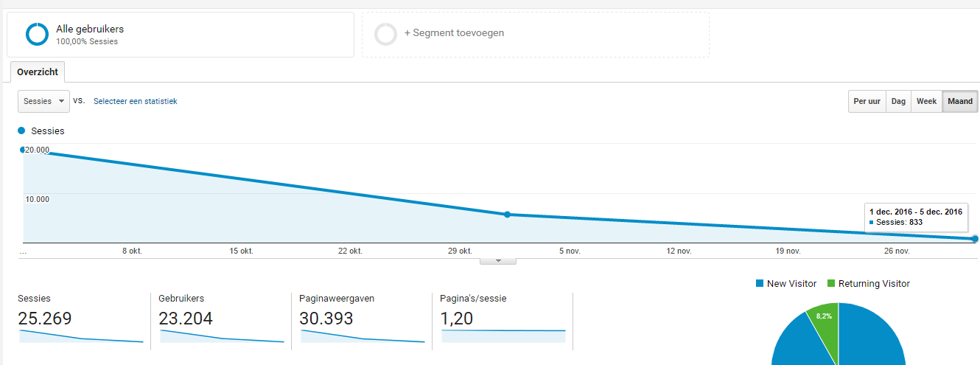This screenshot has height=365, width=980.
Task: Click the tooltip text Sessies: 833
Action: 899,222
